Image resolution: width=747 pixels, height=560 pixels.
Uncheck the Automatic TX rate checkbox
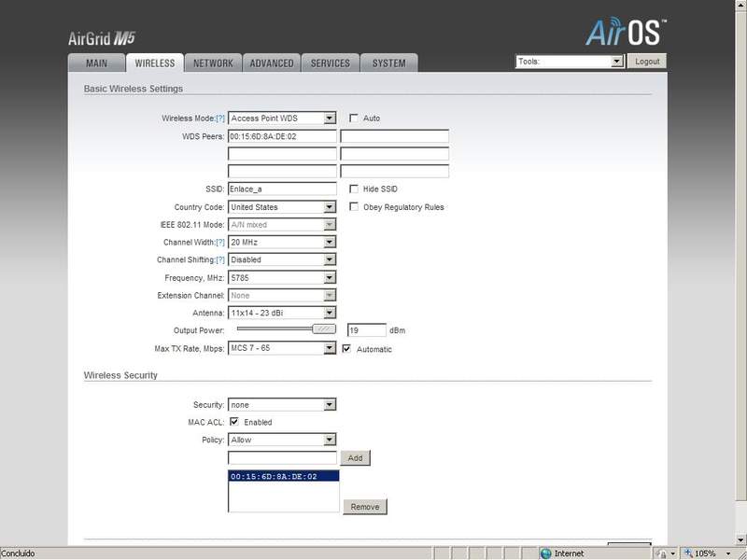346,348
